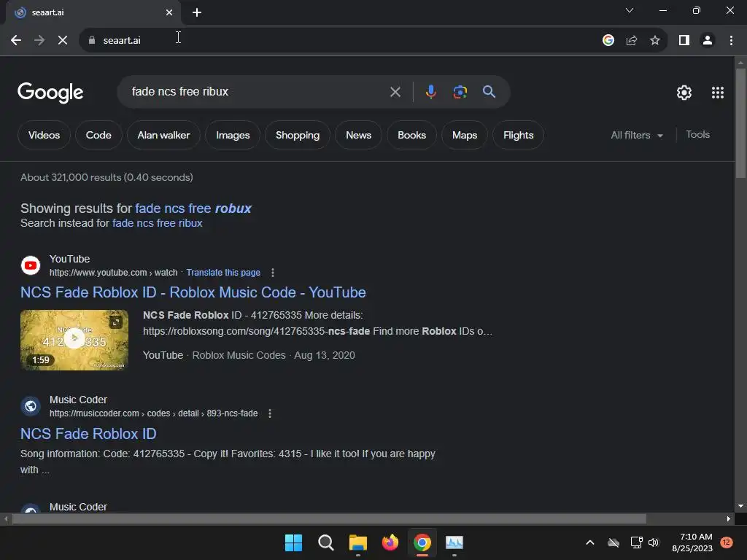Select the Alan walker chip
Image resolution: width=747 pixels, height=560 pixels.
click(x=163, y=135)
